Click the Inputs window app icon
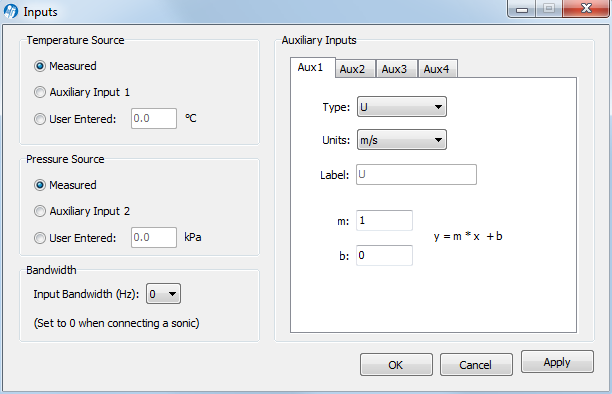 (x=11, y=11)
